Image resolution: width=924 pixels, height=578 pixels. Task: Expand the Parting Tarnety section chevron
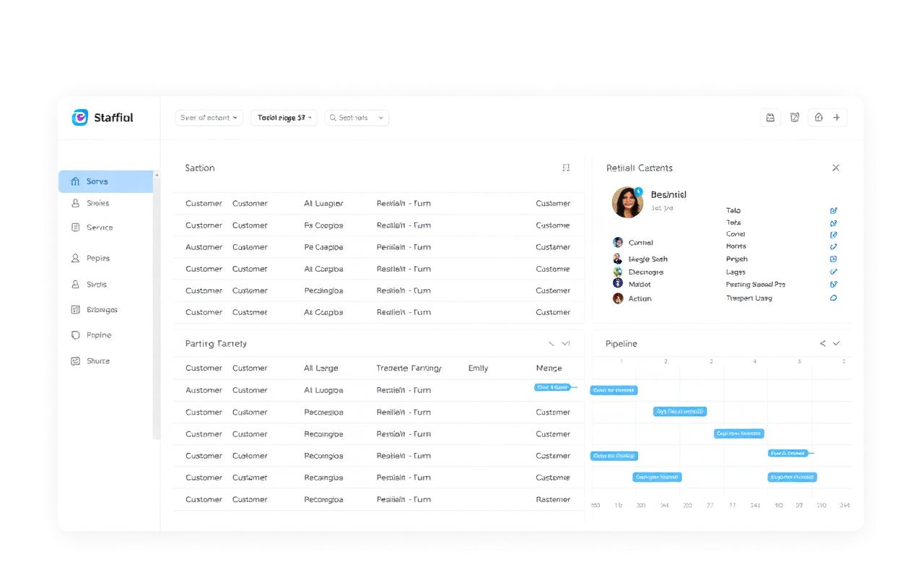coord(566,344)
